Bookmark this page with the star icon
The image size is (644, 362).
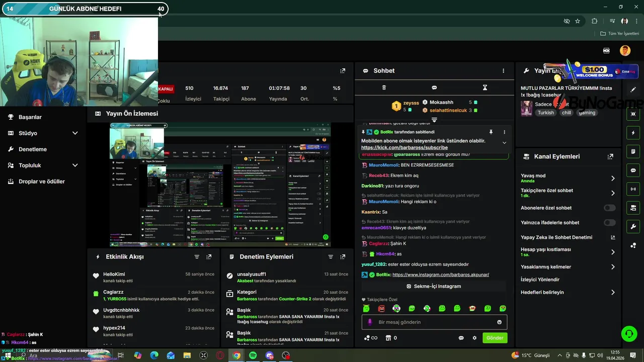point(578,21)
